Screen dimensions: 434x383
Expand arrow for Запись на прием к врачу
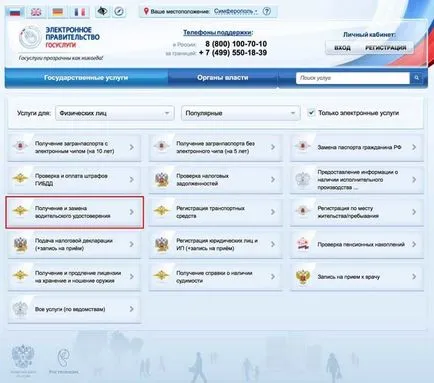[414, 277]
